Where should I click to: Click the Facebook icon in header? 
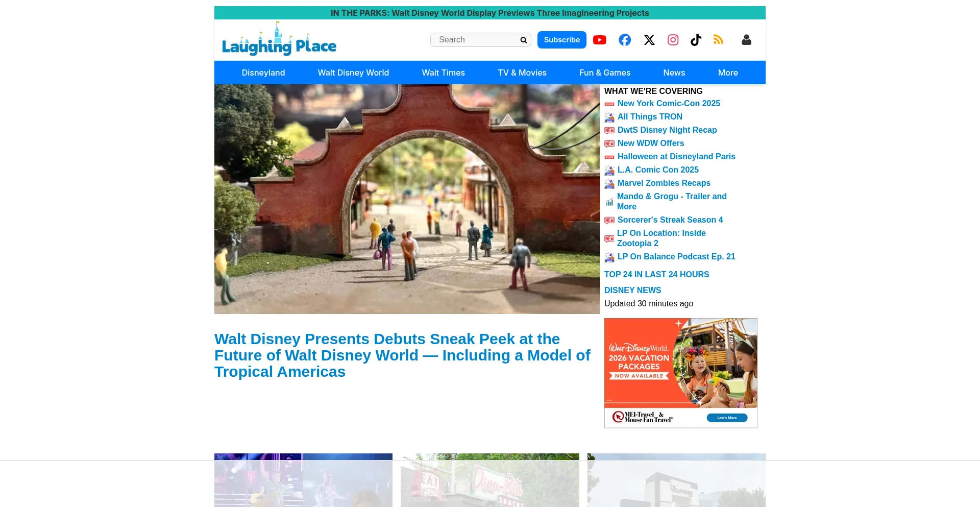pos(625,40)
